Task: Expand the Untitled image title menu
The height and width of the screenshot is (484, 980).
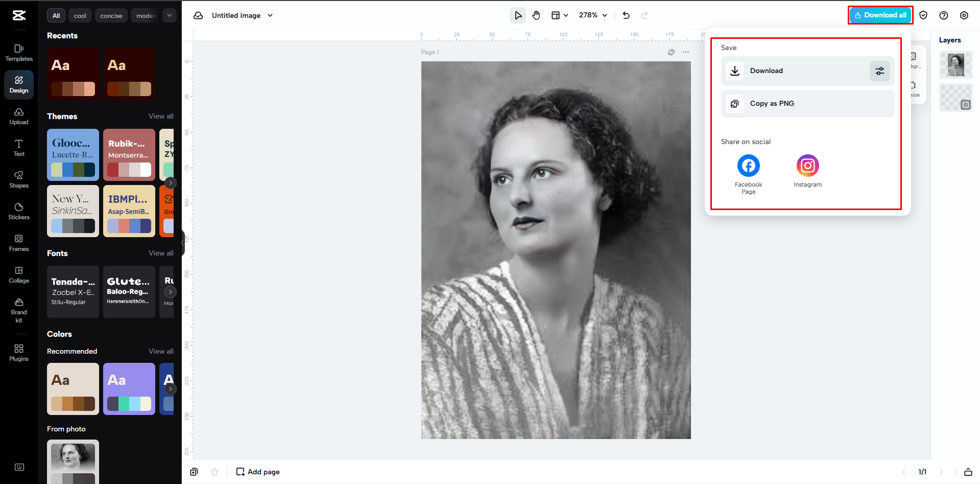Action: (270, 15)
